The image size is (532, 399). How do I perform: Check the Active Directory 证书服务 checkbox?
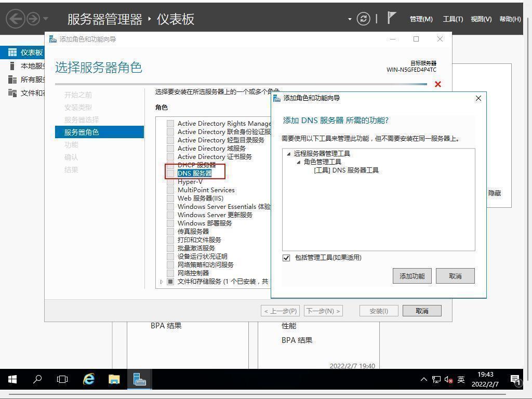170,157
